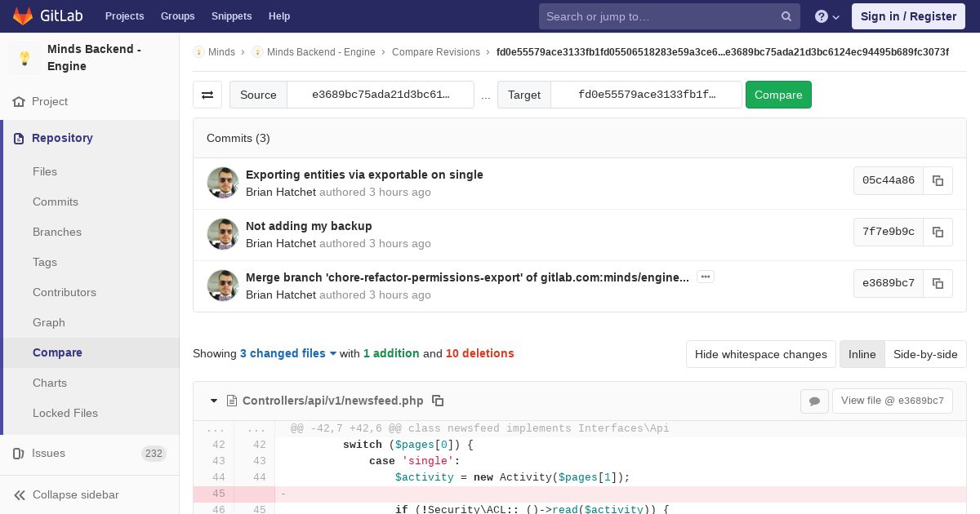Screen dimensions: 980x514
Task: Open Commits in the repository sidebar
Action: tap(56, 202)
